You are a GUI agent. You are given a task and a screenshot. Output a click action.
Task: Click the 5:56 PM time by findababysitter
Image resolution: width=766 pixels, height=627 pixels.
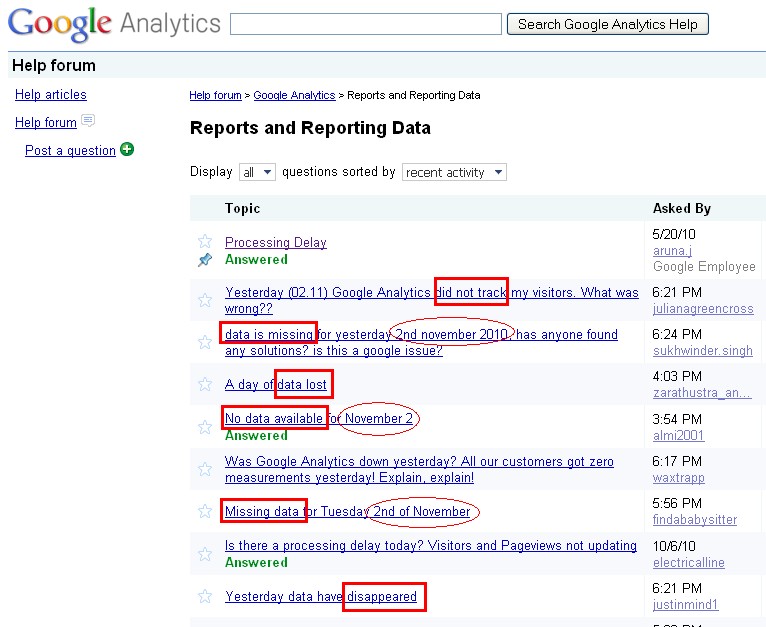coord(677,503)
